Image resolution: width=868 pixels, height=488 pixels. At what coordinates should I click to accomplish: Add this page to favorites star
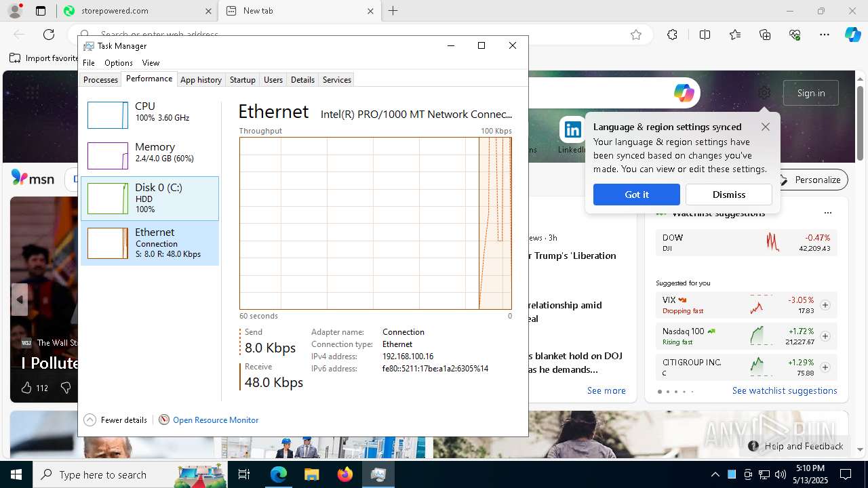point(636,35)
